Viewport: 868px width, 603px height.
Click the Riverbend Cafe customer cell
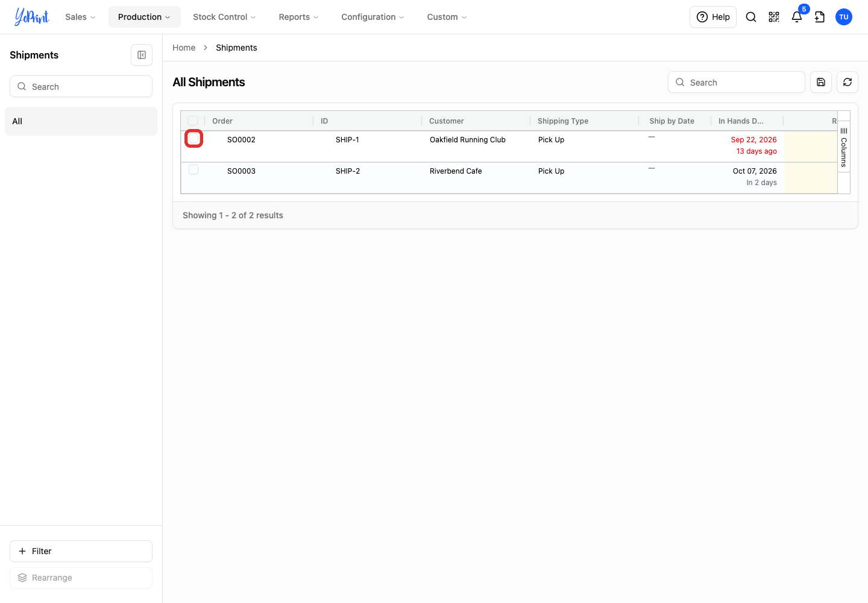click(x=456, y=171)
